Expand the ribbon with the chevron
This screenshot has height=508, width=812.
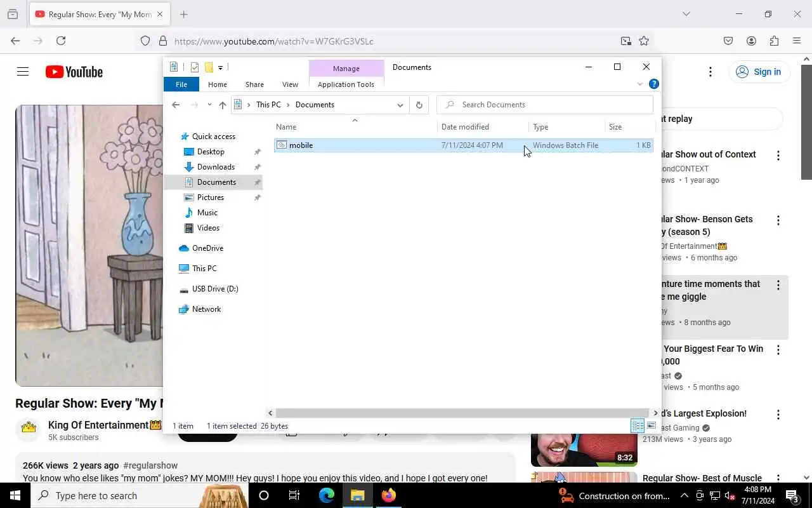(x=639, y=84)
